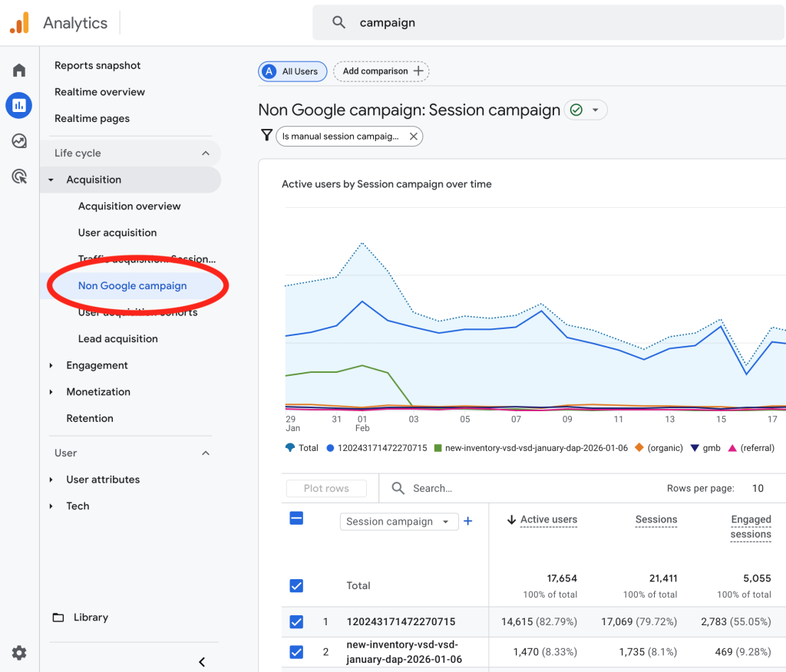Open the Explore icon in left rail
The width and height of the screenshot is (786, 672).
click(19, 141)
